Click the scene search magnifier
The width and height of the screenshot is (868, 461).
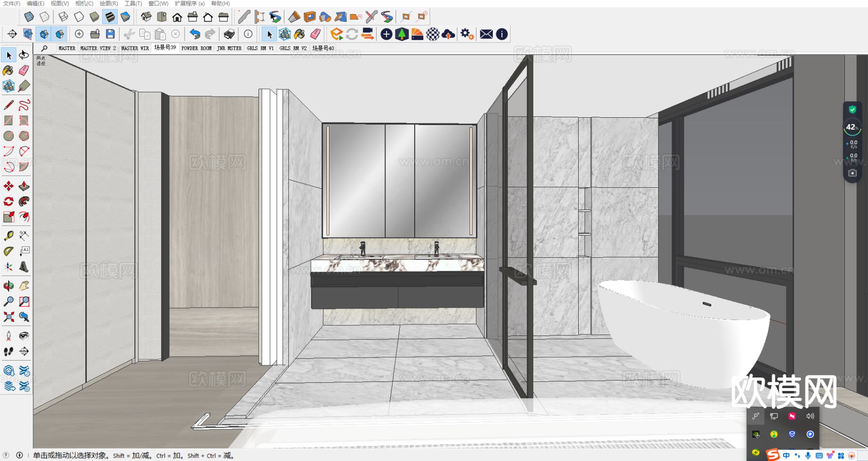coord(44,48)
